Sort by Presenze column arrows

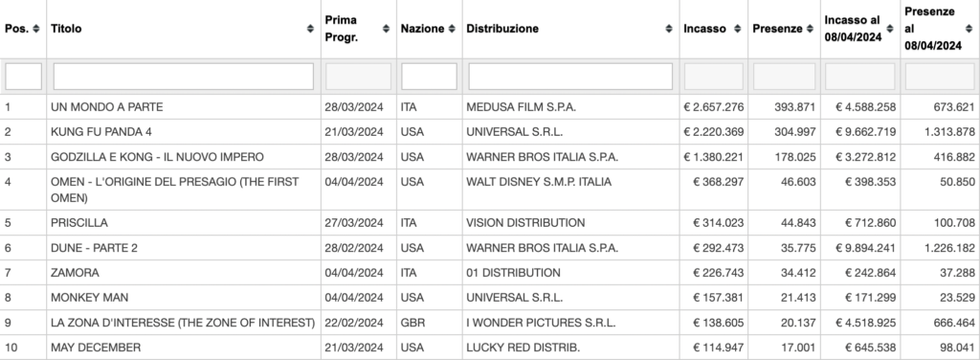[810, 29]
